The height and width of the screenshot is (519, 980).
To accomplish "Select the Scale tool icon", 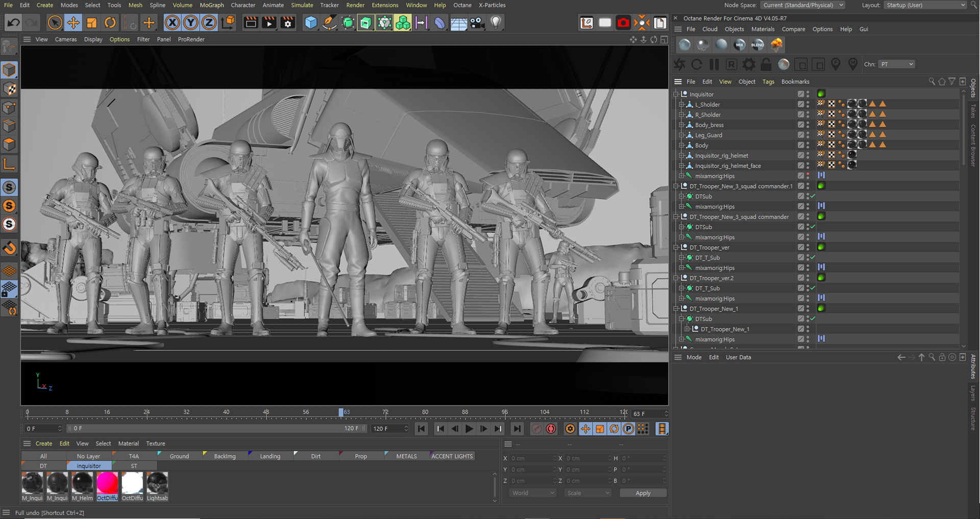I will [92, 22].
